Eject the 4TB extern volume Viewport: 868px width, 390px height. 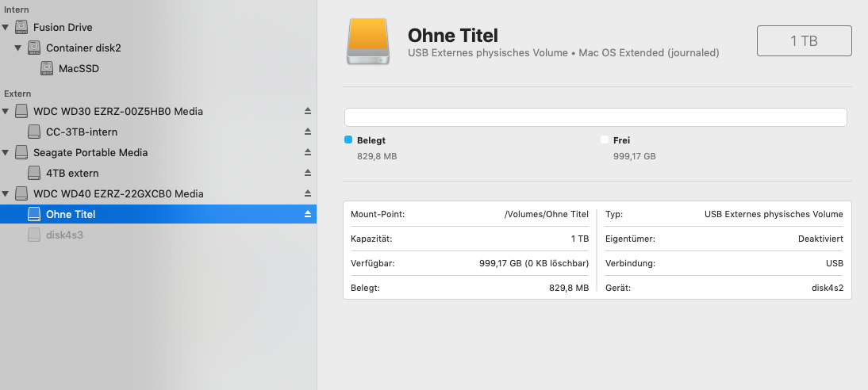click(x=308, y=173)
